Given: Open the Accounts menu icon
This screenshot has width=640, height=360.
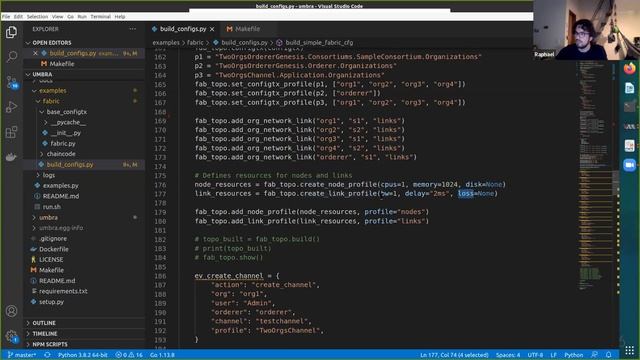Looking at the screenshot, I should point(11,311).
